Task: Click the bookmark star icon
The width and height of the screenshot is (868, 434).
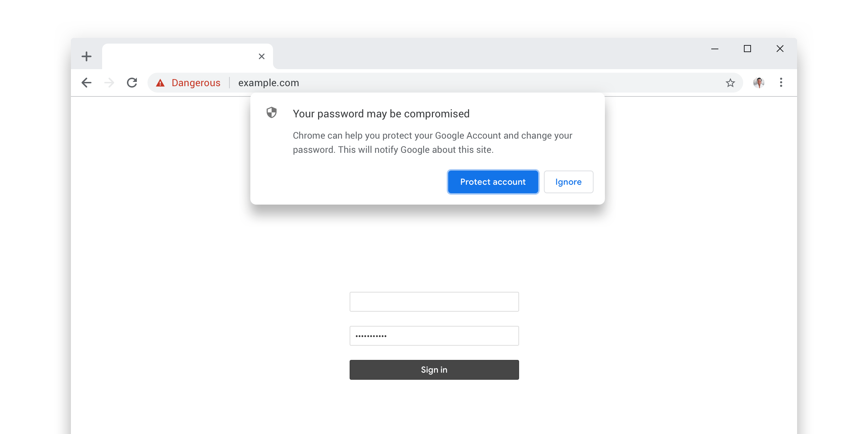Action: pos(731,83)
